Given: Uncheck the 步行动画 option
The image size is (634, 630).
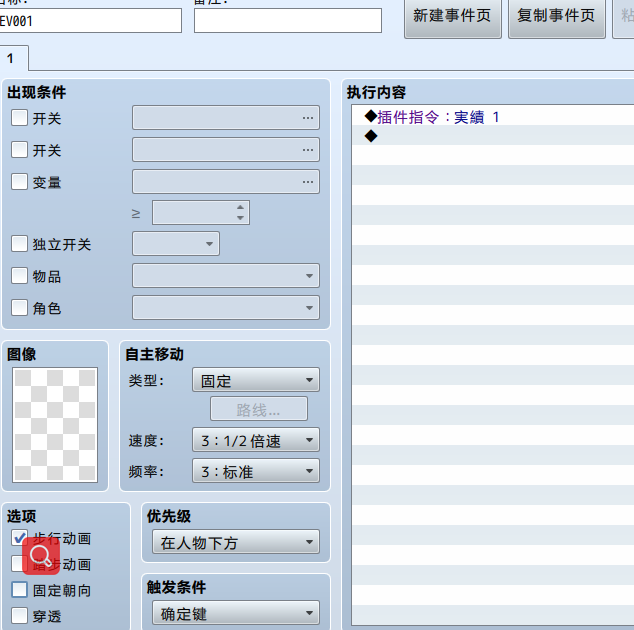Looking at the screenshot, I should point(19,538).
